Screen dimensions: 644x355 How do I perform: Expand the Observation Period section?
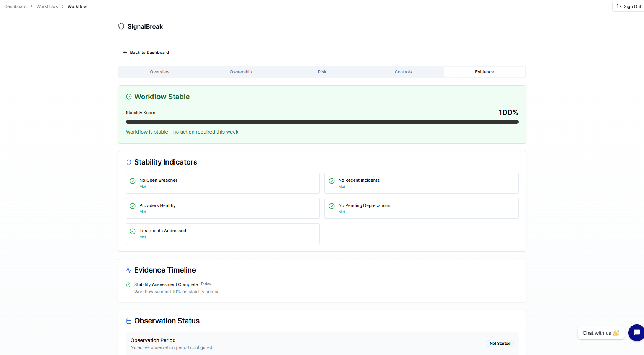[322, 343]
